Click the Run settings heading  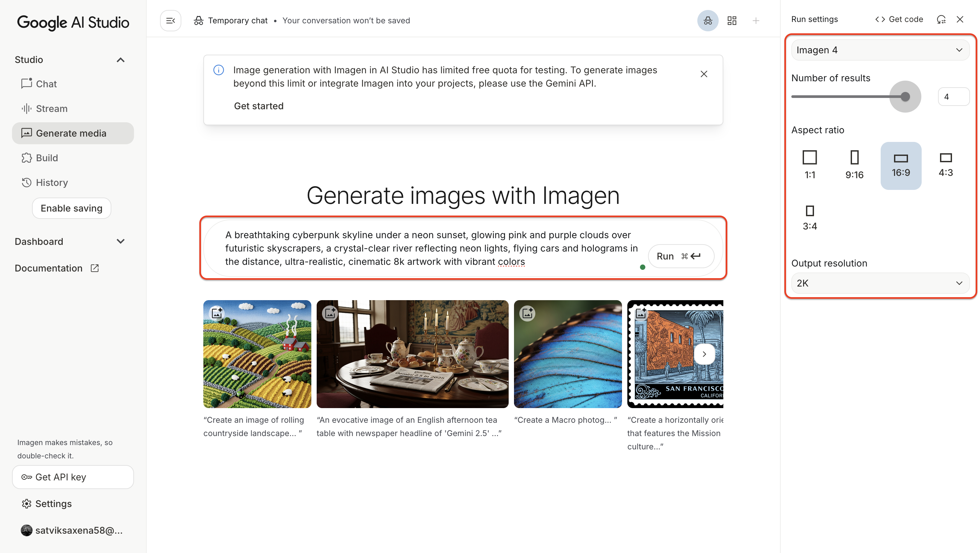pyautogui.click(x=815, y=19)
